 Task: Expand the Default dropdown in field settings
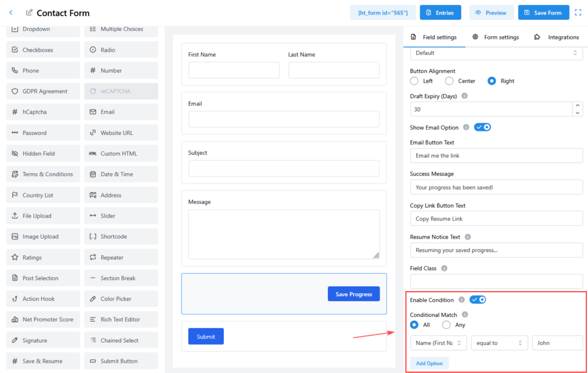[496, 53]
